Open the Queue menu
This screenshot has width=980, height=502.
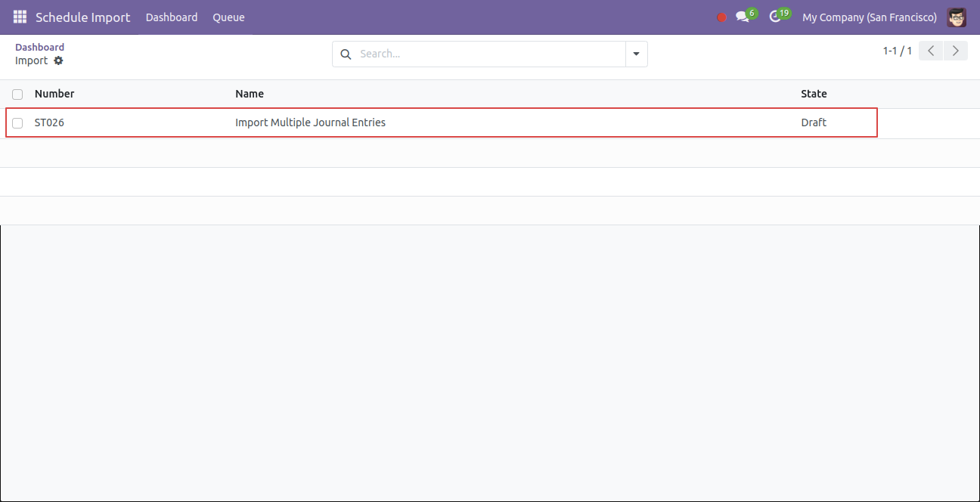(x=228, y=17)
